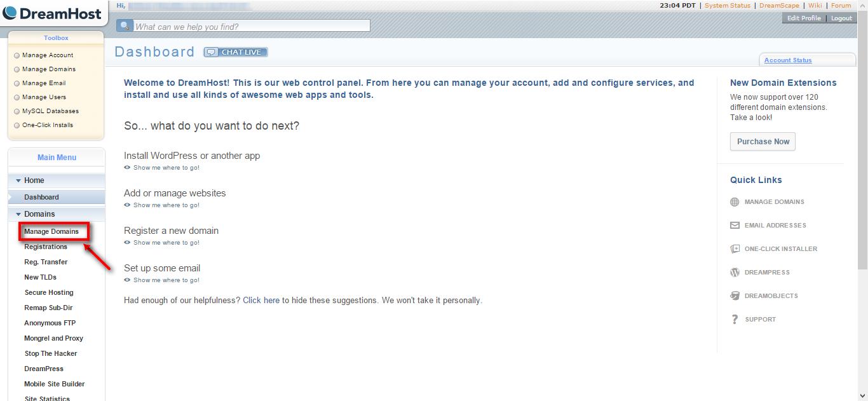
Task: Click the page vertical scrollbar
Action: (862, 159)
